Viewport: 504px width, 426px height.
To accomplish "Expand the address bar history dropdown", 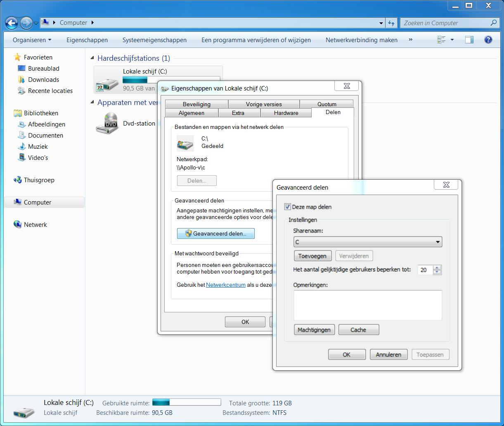I will (x=381, y=23).
